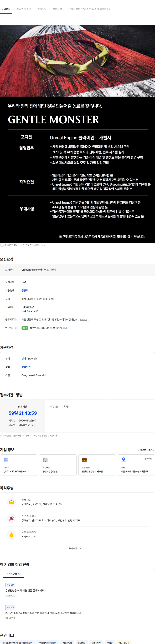The height and width of the screenshot is (644, 155).
Task: Click the 서울>성동구 tag
Action: tap(124, 642)
